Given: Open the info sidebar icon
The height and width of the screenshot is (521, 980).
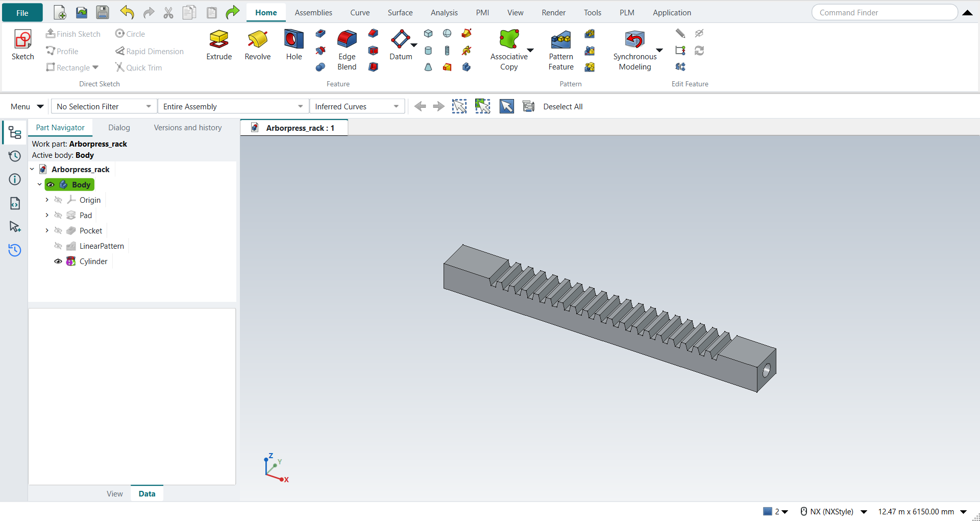Looking at the screenshot, I should [15, 179].
